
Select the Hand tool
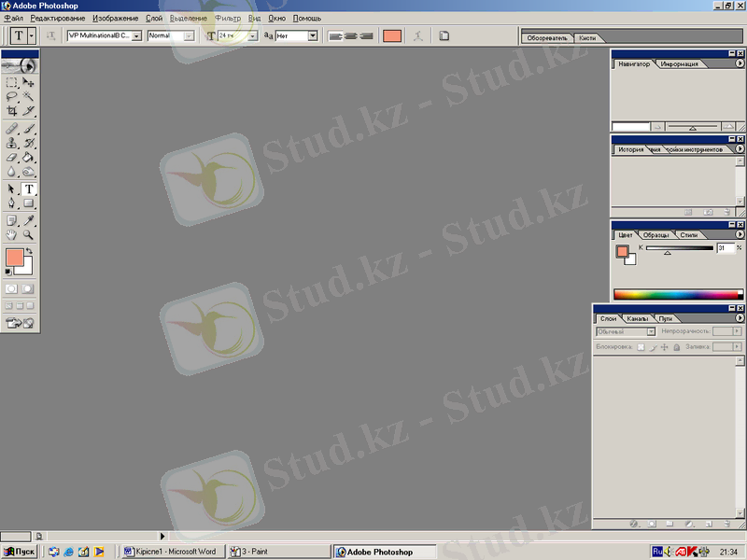click(x=12, y=236)
